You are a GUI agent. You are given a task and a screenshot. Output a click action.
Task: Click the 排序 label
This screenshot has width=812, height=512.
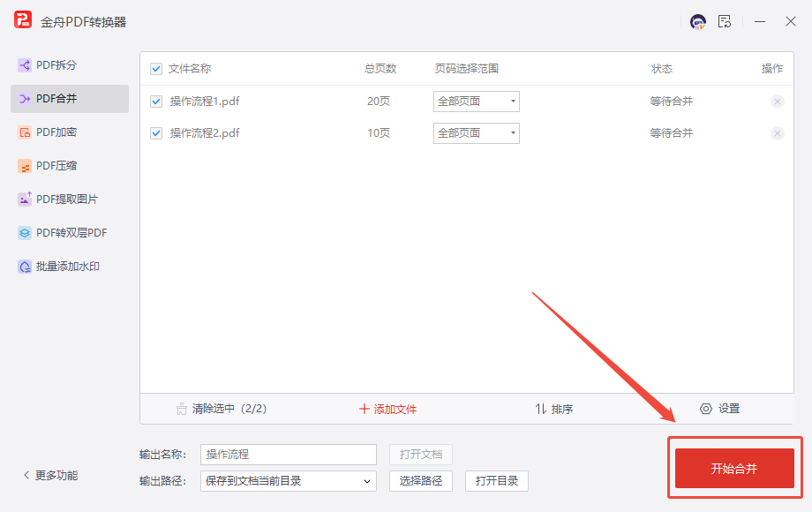pos(562,410)
